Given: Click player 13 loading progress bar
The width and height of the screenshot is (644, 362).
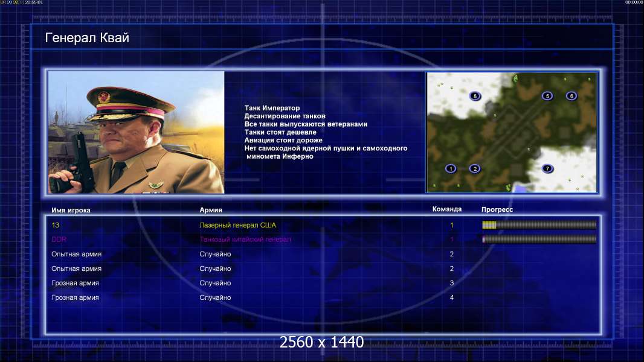Looking at the screenshot, I should tap(539, 224).
